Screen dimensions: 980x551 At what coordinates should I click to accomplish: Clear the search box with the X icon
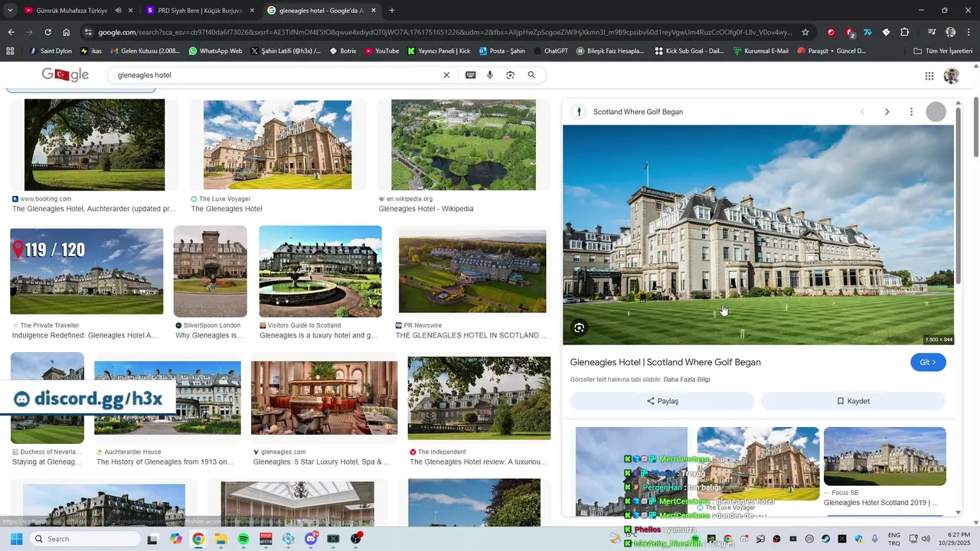(446, 75)
